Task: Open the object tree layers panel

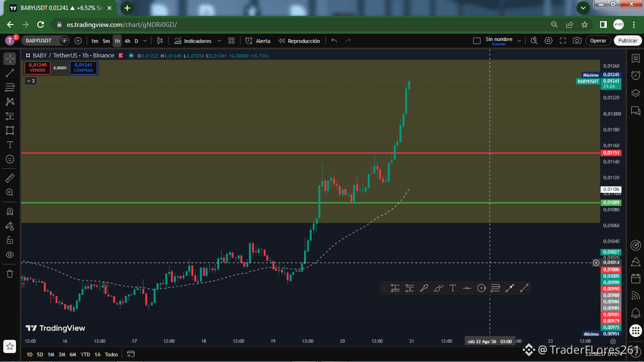Action: coord(636,93)
